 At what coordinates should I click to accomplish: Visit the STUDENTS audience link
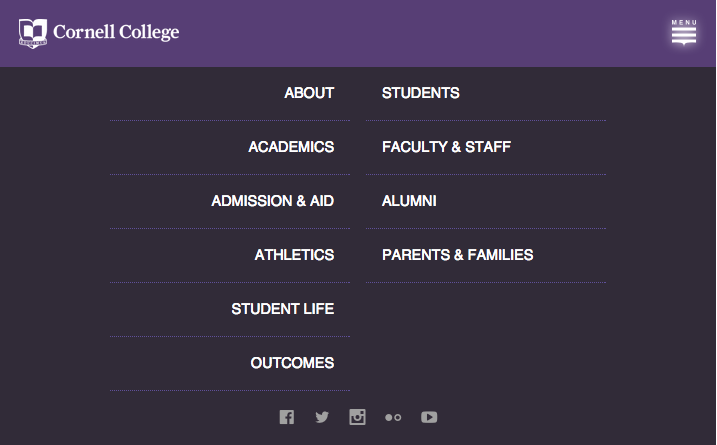(421, 93)
